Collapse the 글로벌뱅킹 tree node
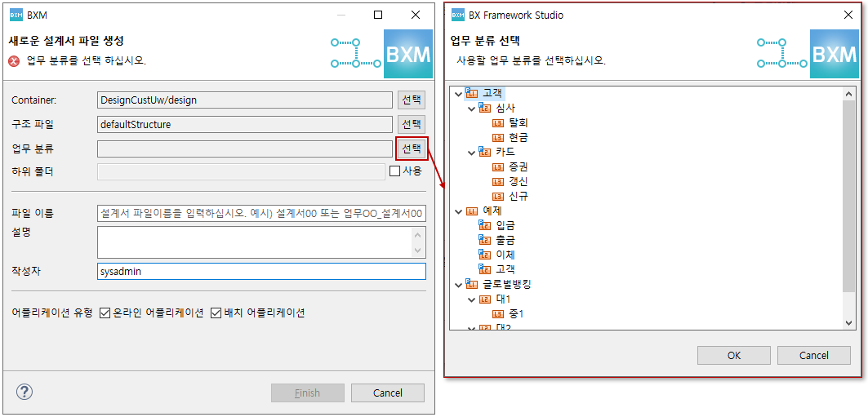The width and height of the screenshot is (868, 417). (458, 285)
